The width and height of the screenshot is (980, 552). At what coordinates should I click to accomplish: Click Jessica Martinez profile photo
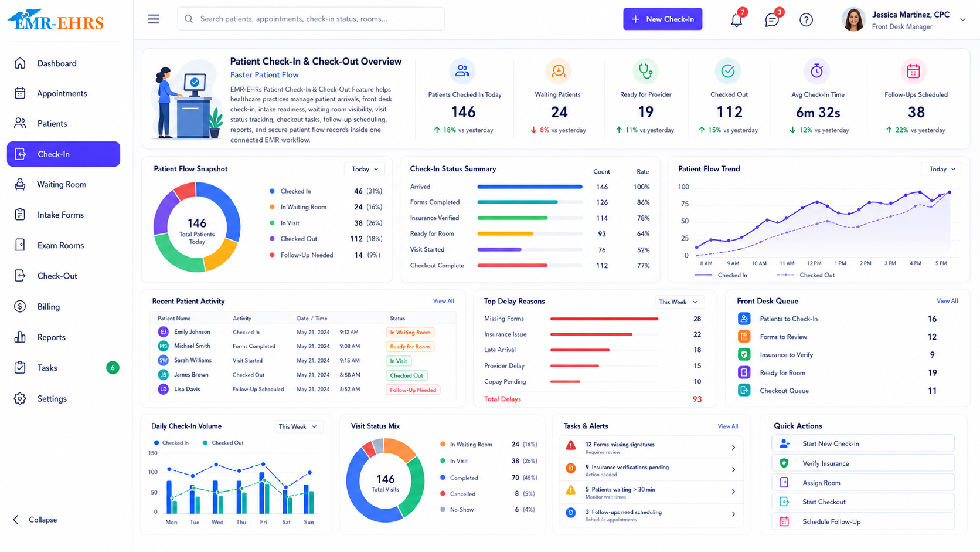tap(853, 19)
